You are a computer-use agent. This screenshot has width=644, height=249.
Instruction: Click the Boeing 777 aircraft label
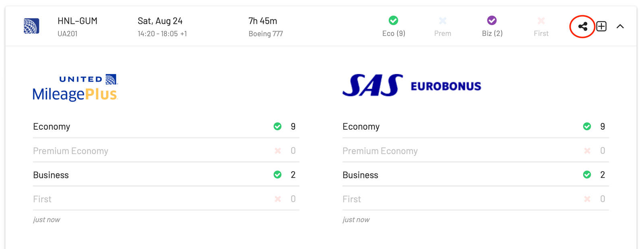(266, 34)
